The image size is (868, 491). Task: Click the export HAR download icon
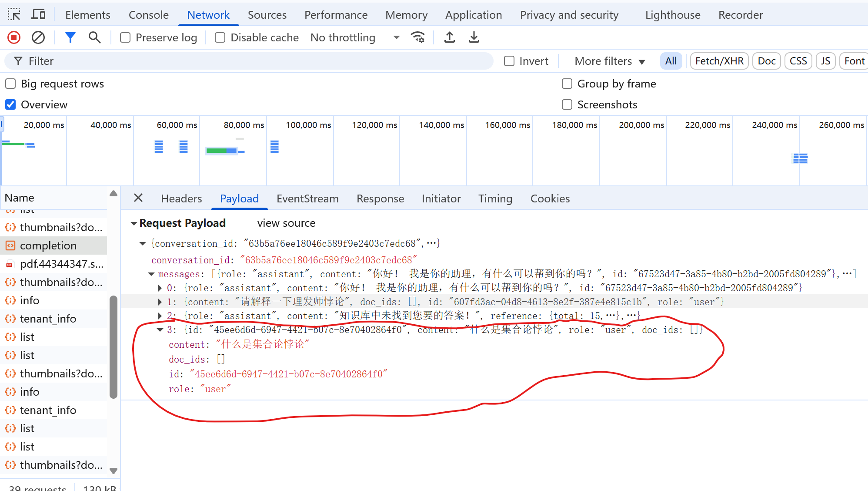click(474, 37)
